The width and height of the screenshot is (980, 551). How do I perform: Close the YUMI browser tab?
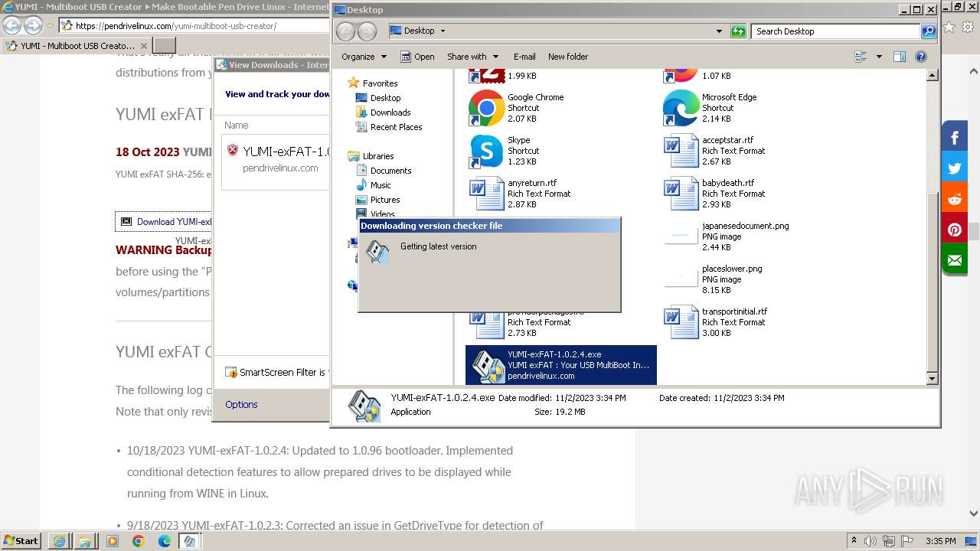(144, 46)
